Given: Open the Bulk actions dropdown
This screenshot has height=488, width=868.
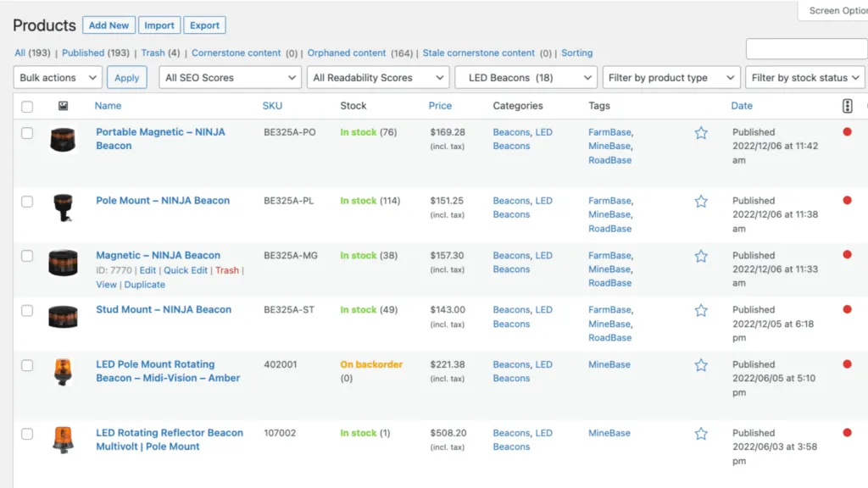Looking at the screenshot, I should coord(58,77).
